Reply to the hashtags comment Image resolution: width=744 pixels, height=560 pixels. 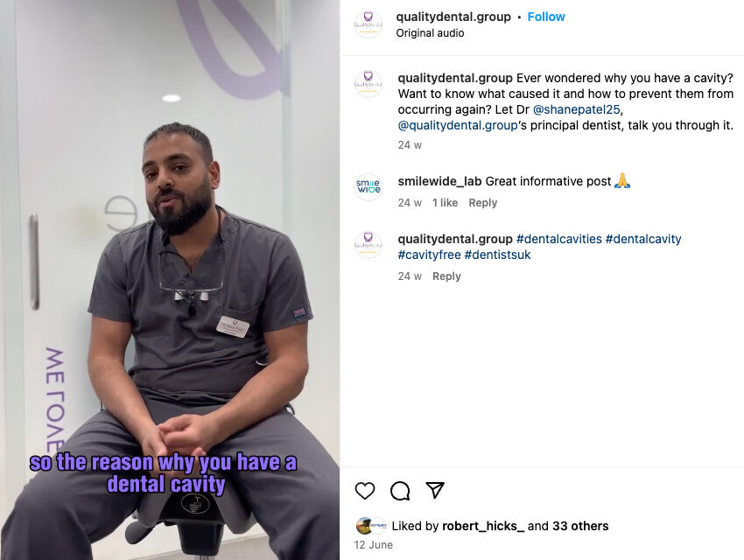point(446,276)
